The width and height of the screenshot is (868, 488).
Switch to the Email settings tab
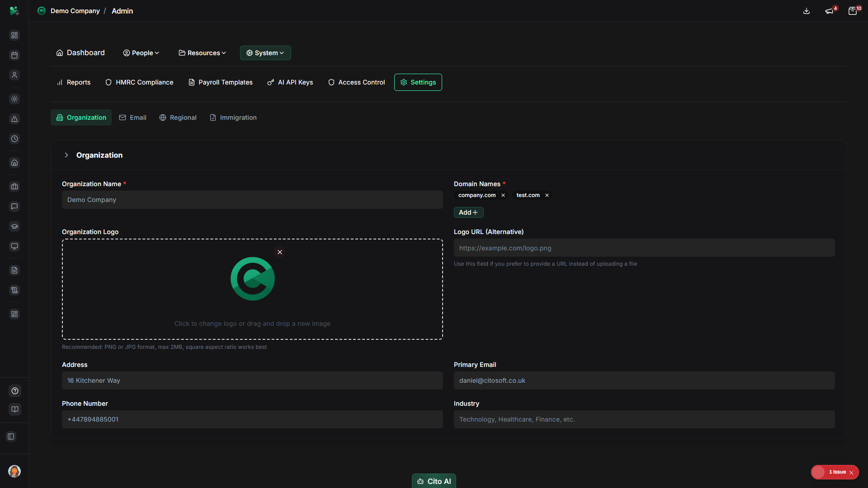point(132,117)
